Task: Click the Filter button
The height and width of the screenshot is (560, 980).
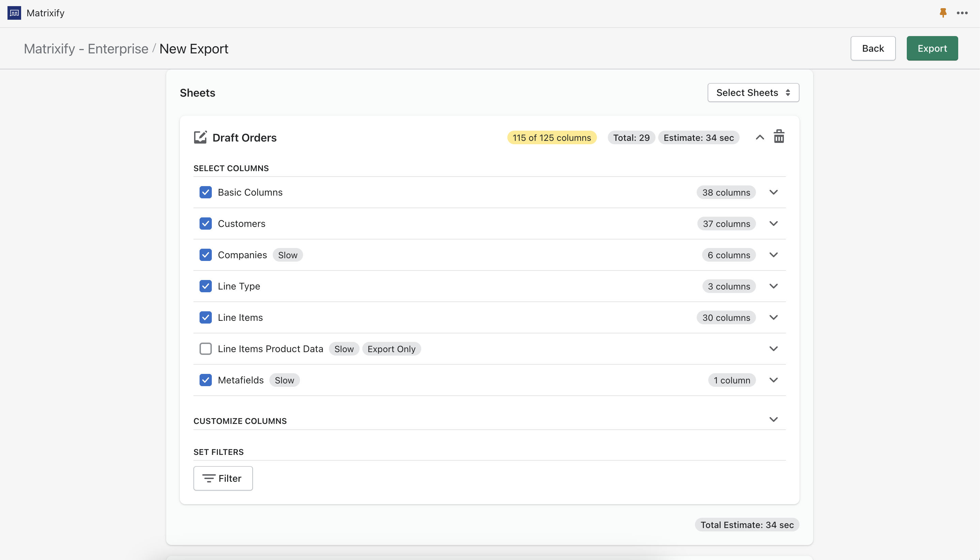Action: (x=223, y=478)
